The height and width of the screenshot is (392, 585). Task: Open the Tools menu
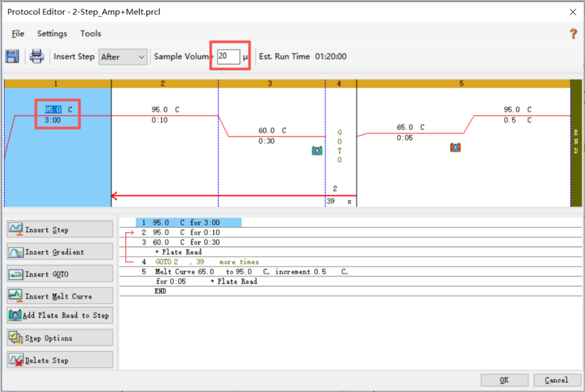91,33
